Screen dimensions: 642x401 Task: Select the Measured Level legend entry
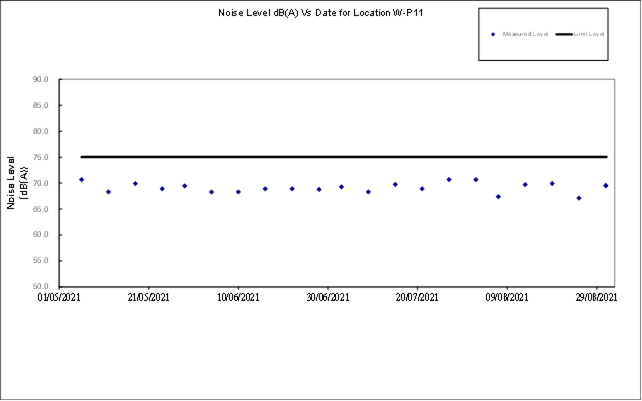pyautogui.click(x=524, y=34)
